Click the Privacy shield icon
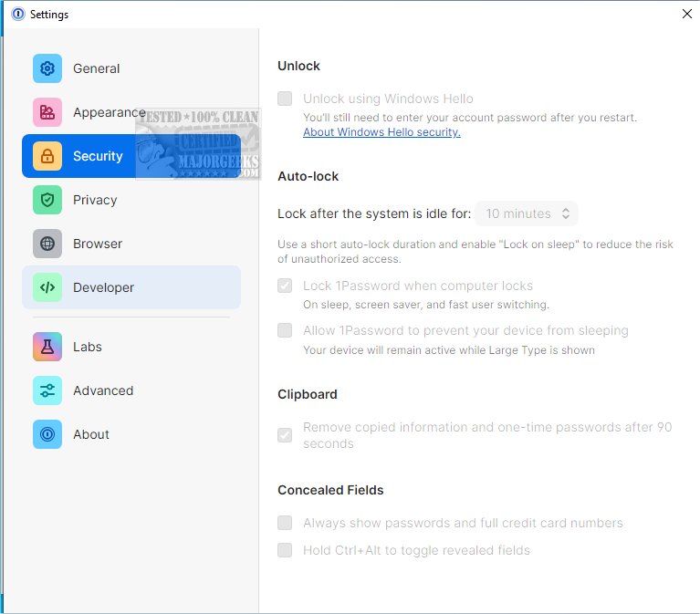The width and height of the screenshot is (700, 614). click(47, 200)
